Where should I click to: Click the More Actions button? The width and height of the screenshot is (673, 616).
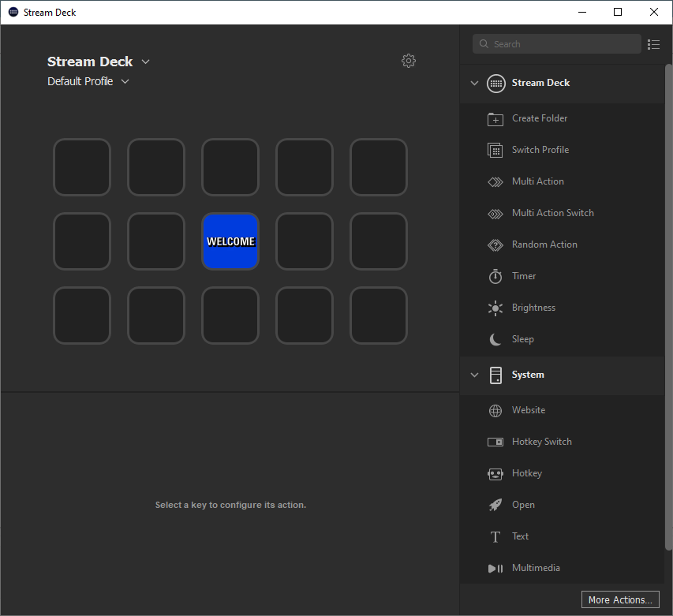[x=620, y=599]
